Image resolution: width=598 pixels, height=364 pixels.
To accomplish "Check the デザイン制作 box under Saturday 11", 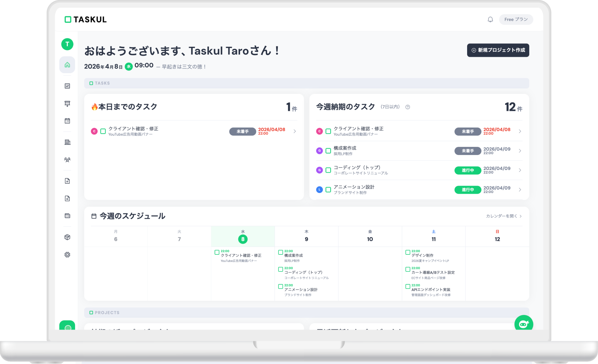I will (408, 252).
